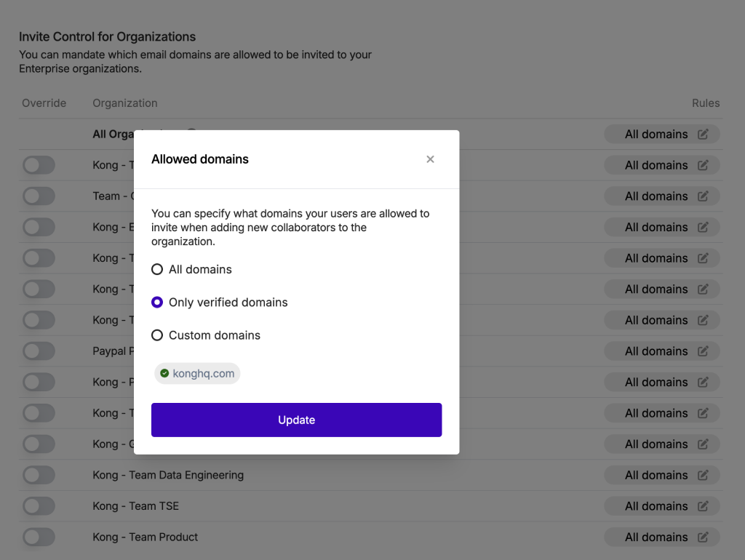
Task: Click the konghq.com verified domain chip
Action: pos(197,373)
